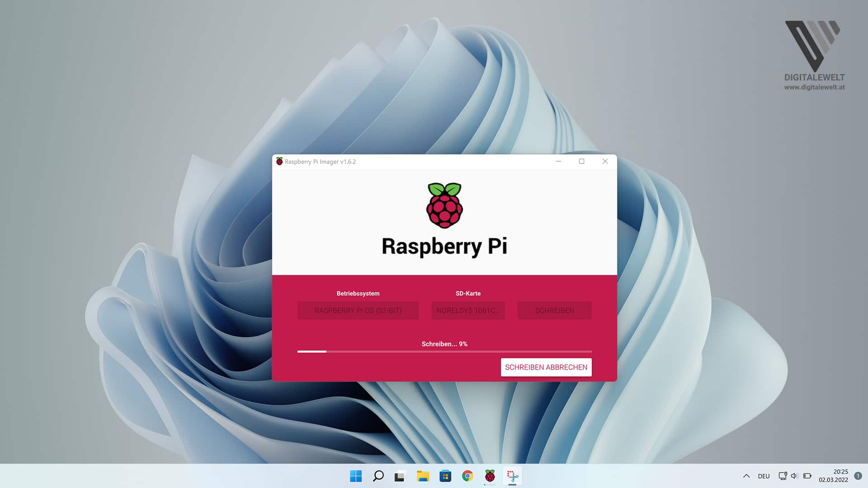Open taskbar Search
868x488 pixels.
(x=378, y=476)
